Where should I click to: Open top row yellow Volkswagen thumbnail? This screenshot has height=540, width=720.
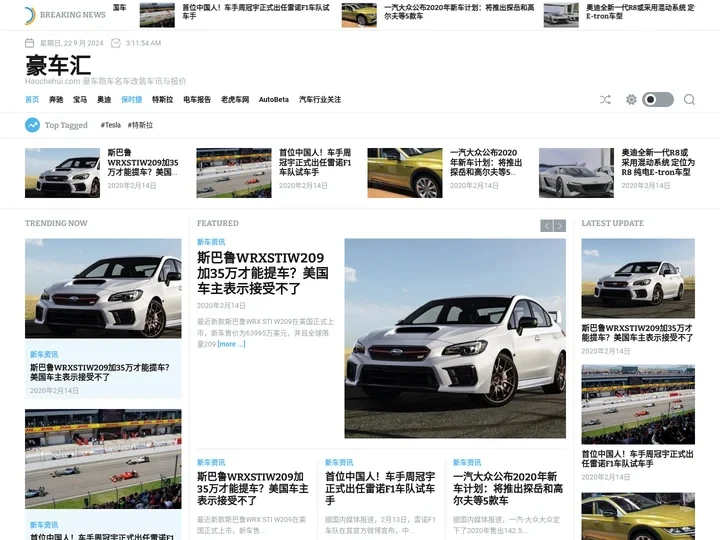[405, 173]
